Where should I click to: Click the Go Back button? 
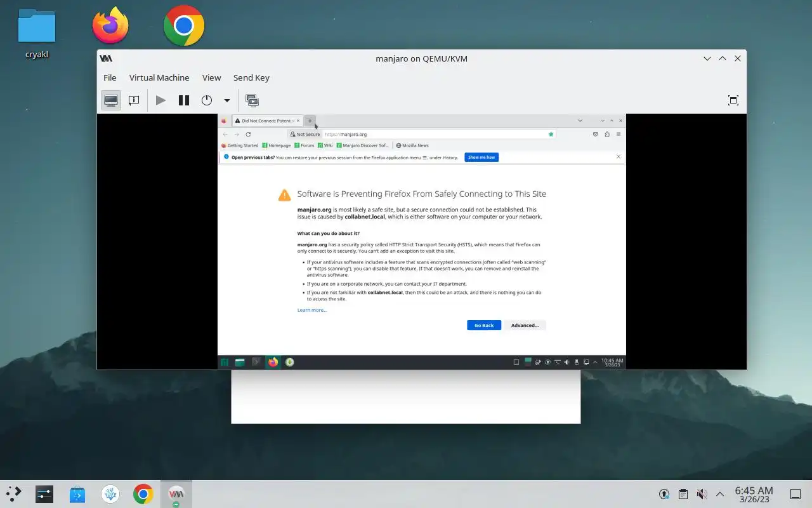pyautogui.click(x=484, y=325)
